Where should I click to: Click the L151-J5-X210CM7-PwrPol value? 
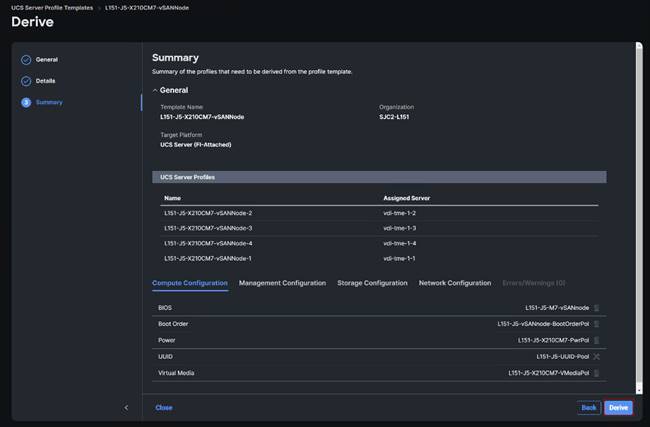[x=553, y=340]
